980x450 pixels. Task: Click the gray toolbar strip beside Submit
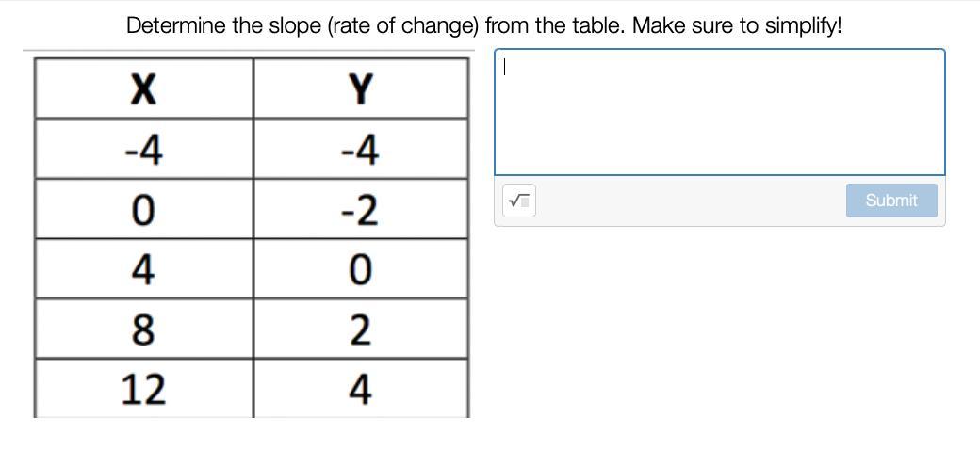pyautogui.click(x=688, y=201)
